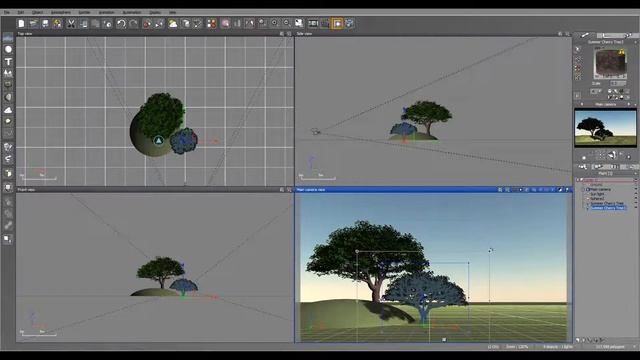Click the pink swirl toolbar icon
The height and width of the screenshot is (360, 640).
pyautogui.click(x=225, y=24)
